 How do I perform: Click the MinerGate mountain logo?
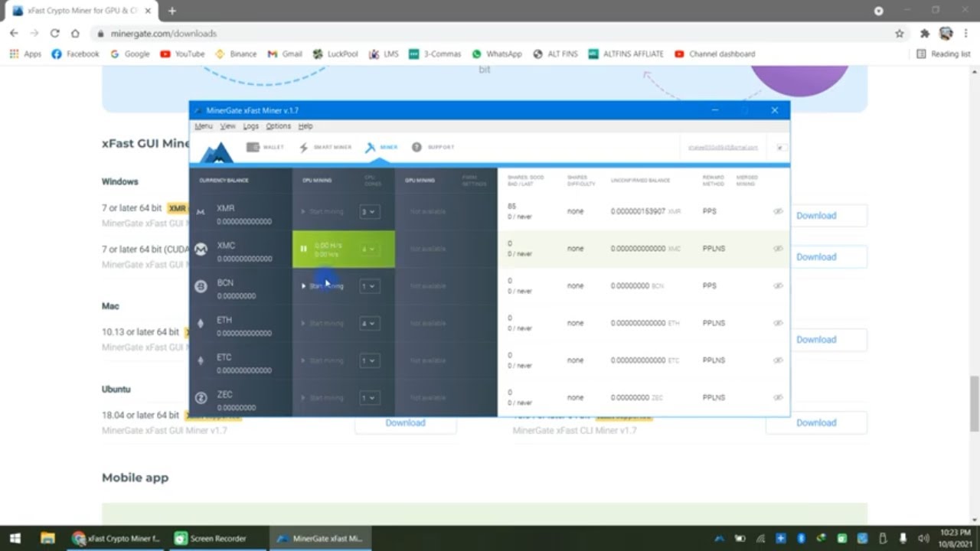click(x=216, y=152)
